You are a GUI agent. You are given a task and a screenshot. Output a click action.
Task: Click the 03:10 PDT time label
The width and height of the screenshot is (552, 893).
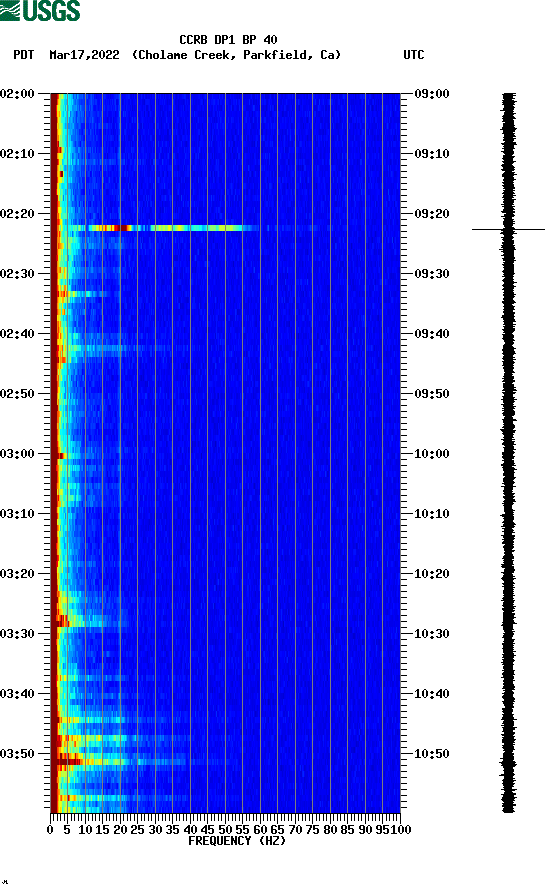(x=18, y=514)
